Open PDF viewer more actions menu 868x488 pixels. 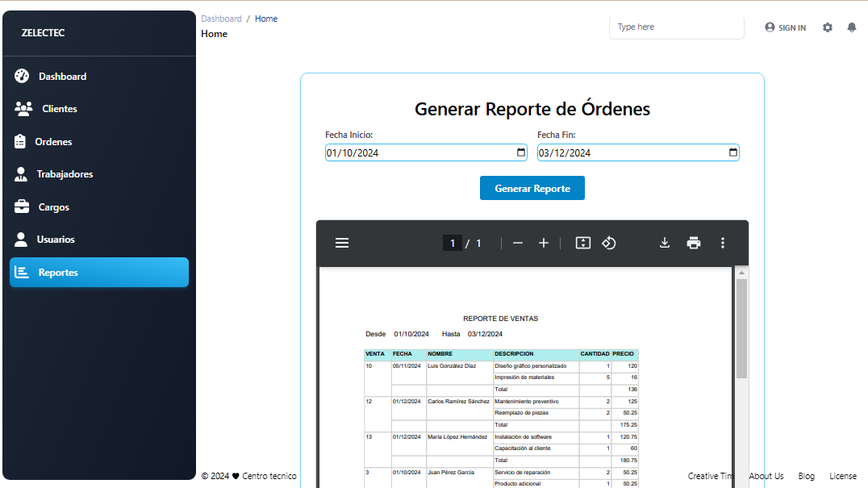pos(723,243)
